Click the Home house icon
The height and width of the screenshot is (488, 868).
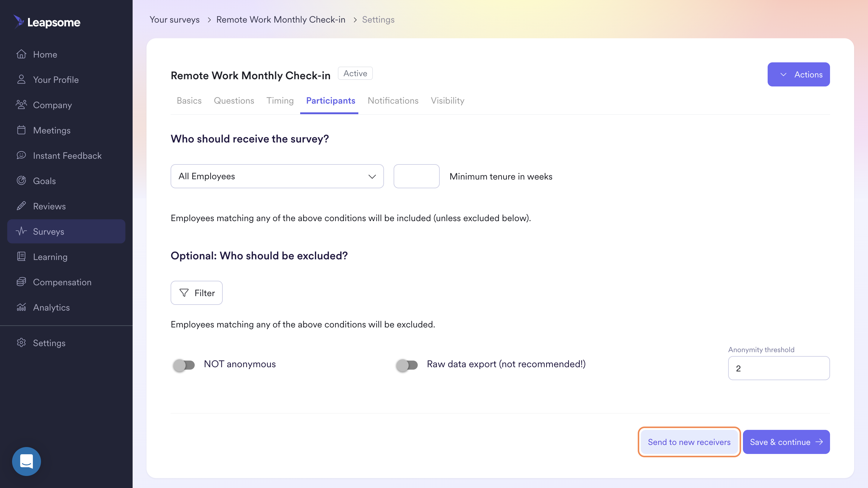point(21,54)
